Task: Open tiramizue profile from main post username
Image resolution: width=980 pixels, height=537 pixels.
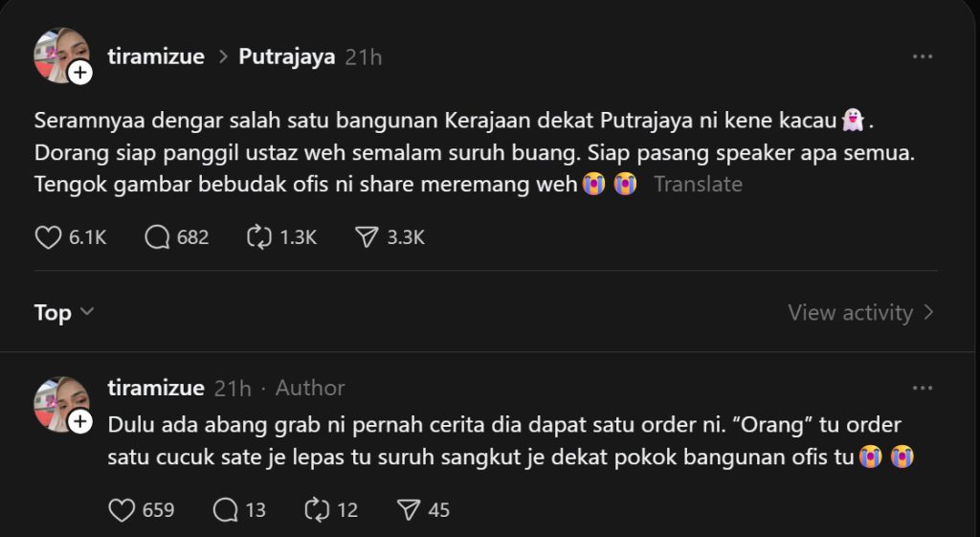Action: 156,56
